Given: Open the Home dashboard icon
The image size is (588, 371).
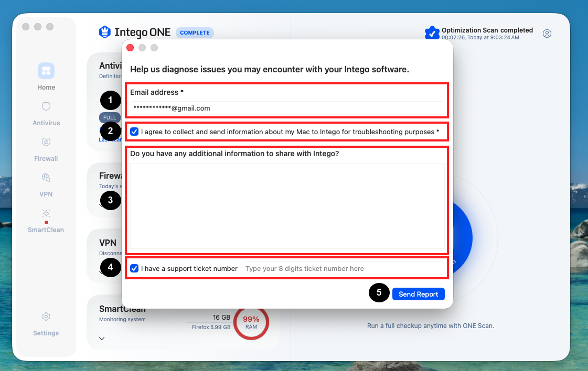Looking at the screenshot, I should pyautogui.click(x=46, y=71).
